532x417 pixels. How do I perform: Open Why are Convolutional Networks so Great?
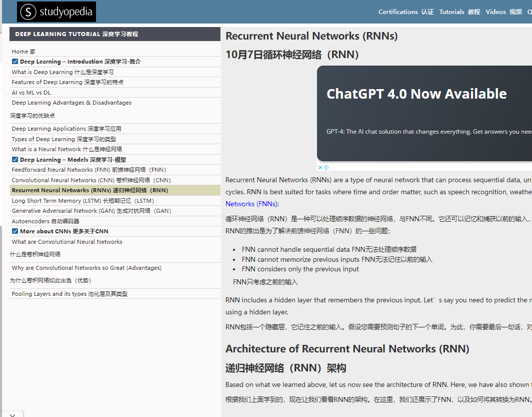(x=86, y=268)
